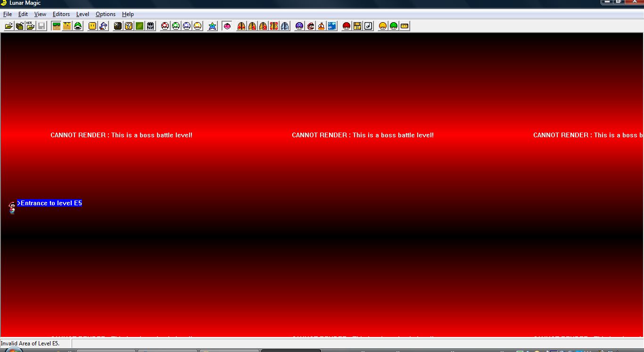Click the music note icon
Viewport: 644px width, 352px height.
pyautogui.click(x=368, y=26)
